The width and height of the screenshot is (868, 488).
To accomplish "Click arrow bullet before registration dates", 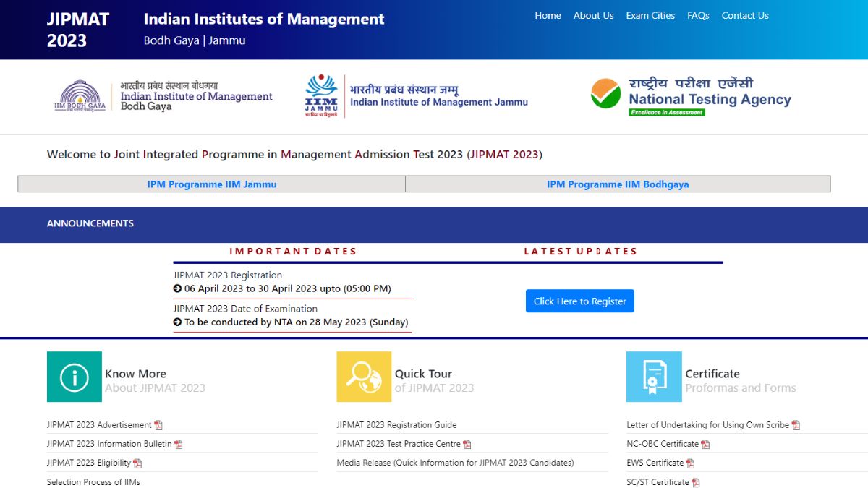I will [177, 288].
